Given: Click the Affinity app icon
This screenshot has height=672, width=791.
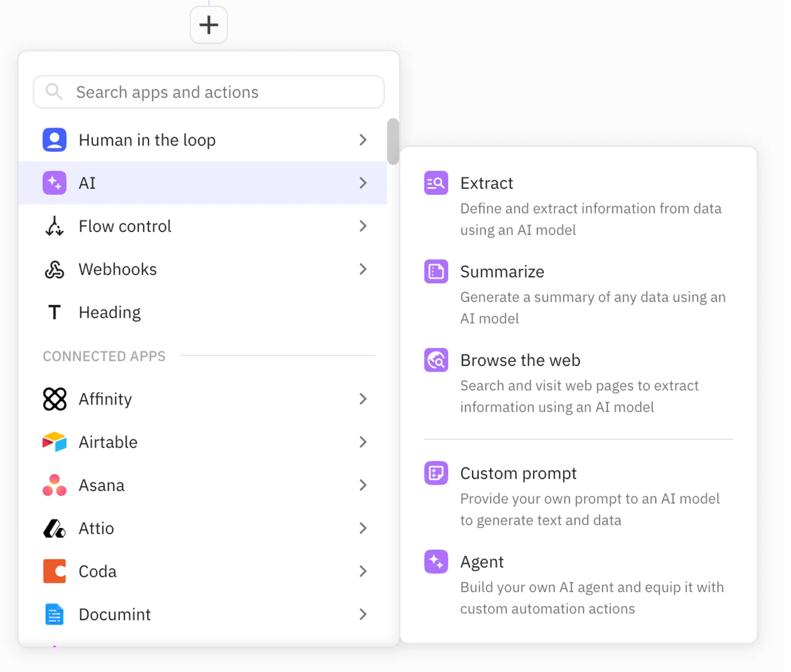Looking at the screenshot, I should tap(54, 399).
